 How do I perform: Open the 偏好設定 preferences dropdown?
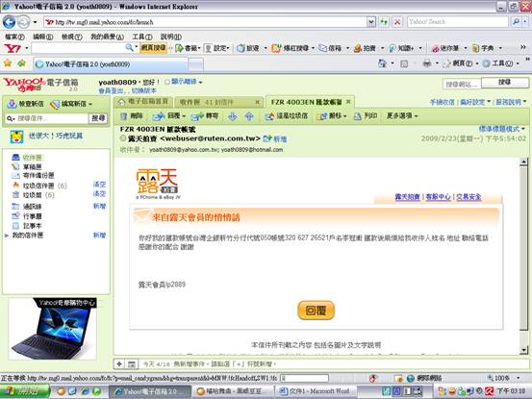[x=475, y=102]
